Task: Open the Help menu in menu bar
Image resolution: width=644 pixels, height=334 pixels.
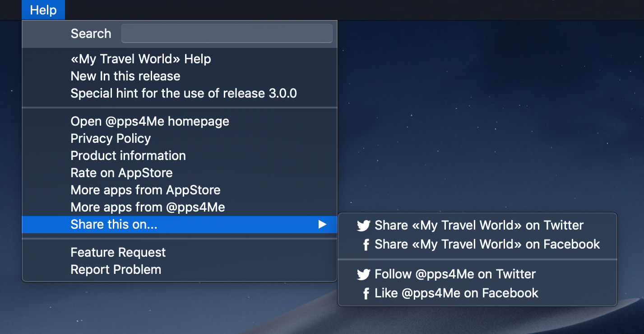Action: [x=43, y=10]
